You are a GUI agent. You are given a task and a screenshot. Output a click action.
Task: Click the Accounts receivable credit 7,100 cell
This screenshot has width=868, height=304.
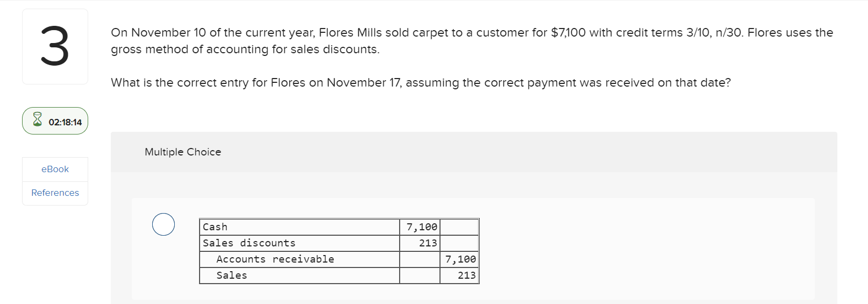[x=460, y=259]
